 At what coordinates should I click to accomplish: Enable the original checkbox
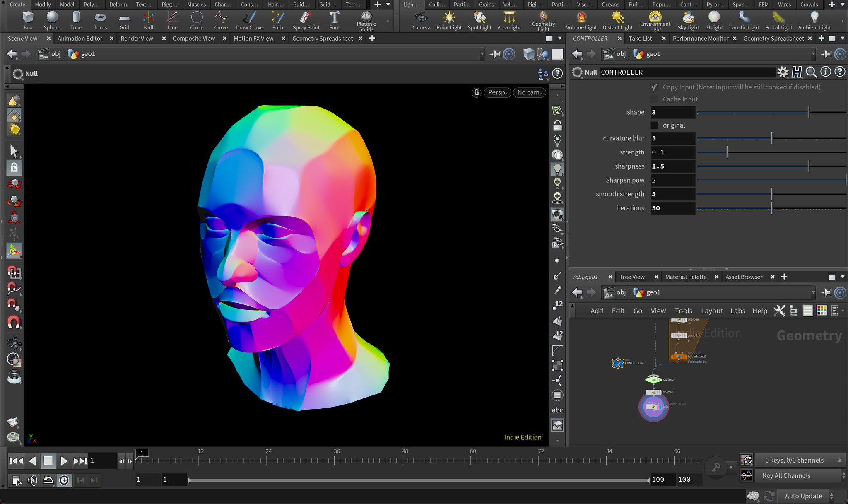pos(655,125)
